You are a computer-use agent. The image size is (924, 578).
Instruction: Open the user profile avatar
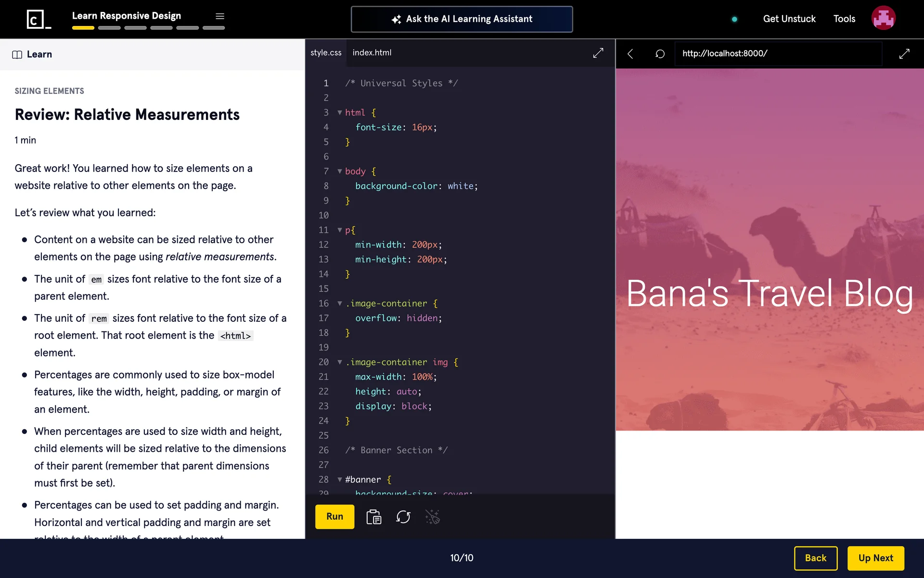pyautogui.click(x=883, y=18)
